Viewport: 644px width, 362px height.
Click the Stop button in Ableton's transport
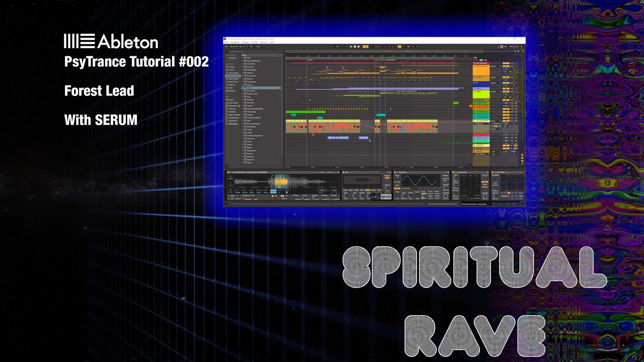point(355,47)
